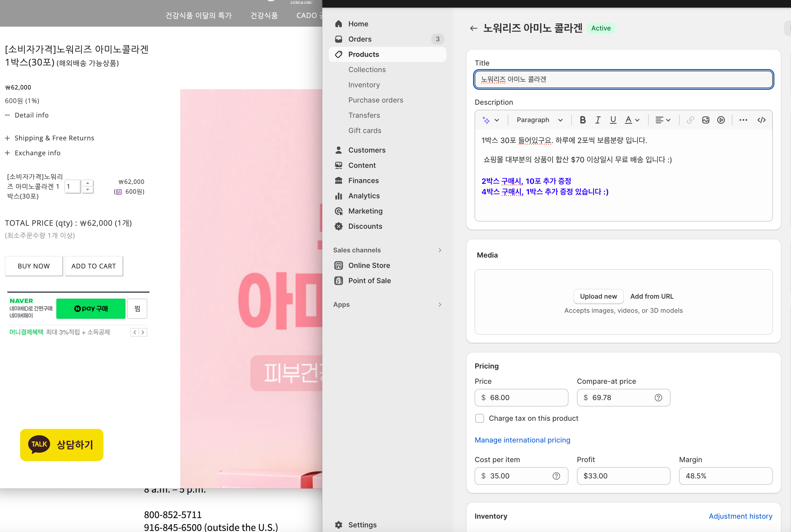Click the BUY NOW button
Image resolution: width=791 pixels, height=532 pixels.
(34, 266)
